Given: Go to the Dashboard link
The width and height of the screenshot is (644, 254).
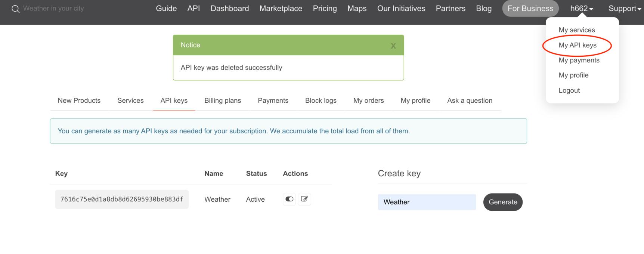Looking at the screenshot, I should click(x=230, y=9).
